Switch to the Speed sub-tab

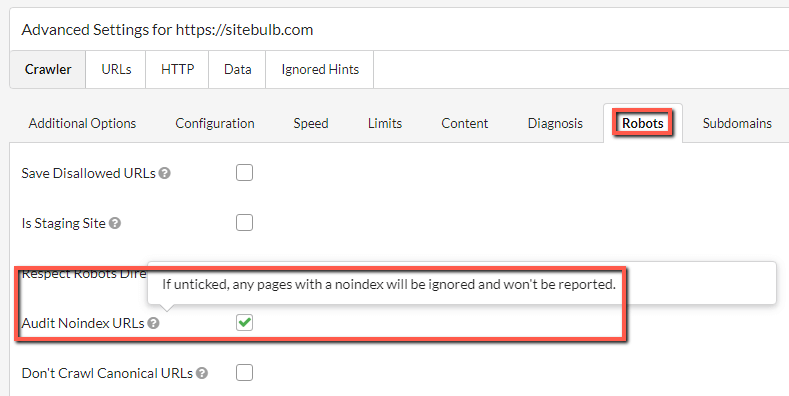[311, 123]
